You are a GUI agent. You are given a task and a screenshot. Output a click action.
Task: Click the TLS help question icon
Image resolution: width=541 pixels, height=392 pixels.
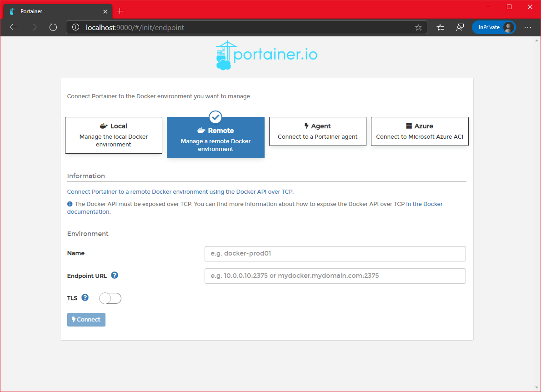(85, 298)
